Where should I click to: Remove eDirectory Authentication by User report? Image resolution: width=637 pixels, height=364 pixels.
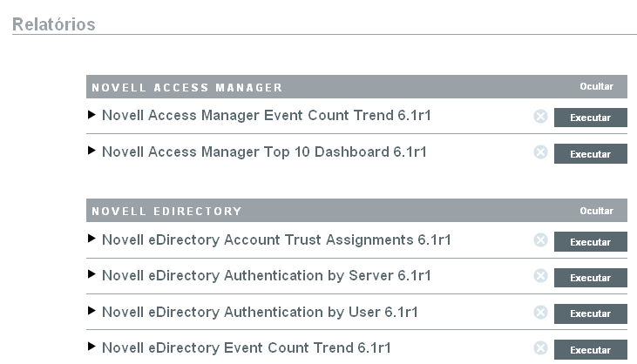point(540,312)
